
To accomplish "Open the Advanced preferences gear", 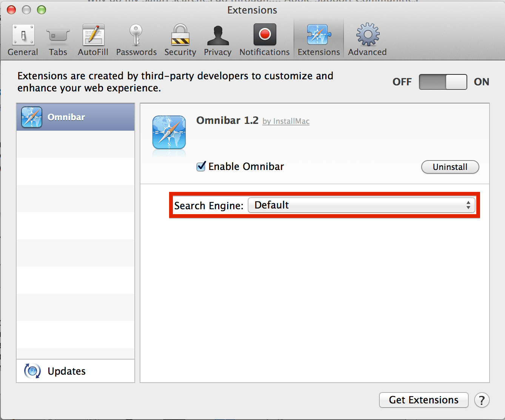I will click(367, 40).
